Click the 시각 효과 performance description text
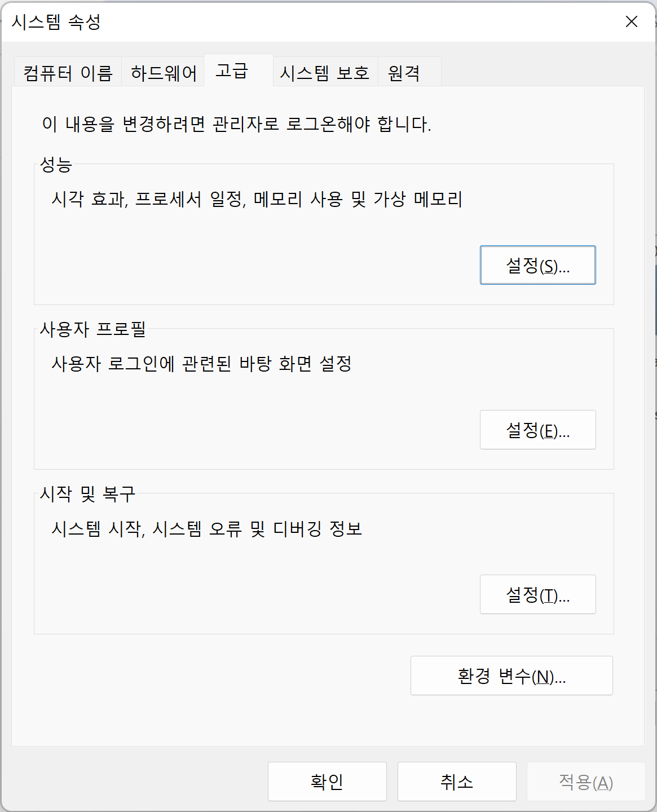Viewport: 657px width, 812px height. [257, 198]
